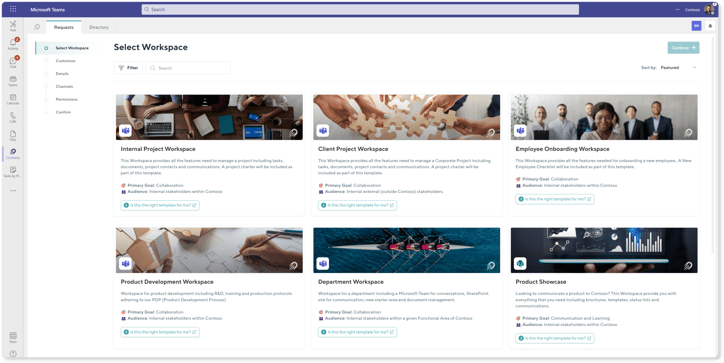Click SharePoint icon on Product Showcase card
Viewport: 724px width, 363px height.
(520, 264)
